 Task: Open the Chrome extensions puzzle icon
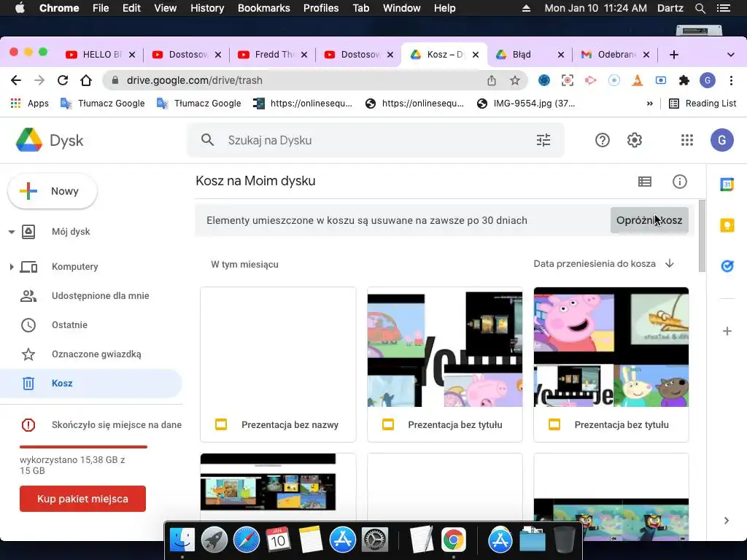pyautogui.click(x=684, y=80)
